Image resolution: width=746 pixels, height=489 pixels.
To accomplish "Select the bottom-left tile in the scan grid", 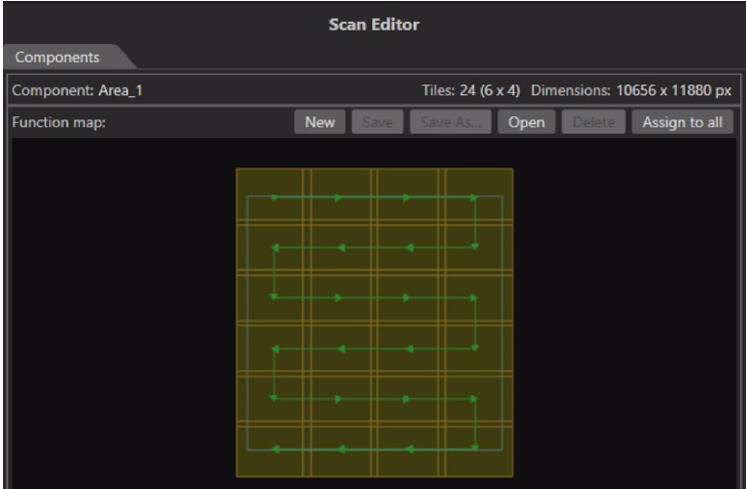I will tap(271, 450).
